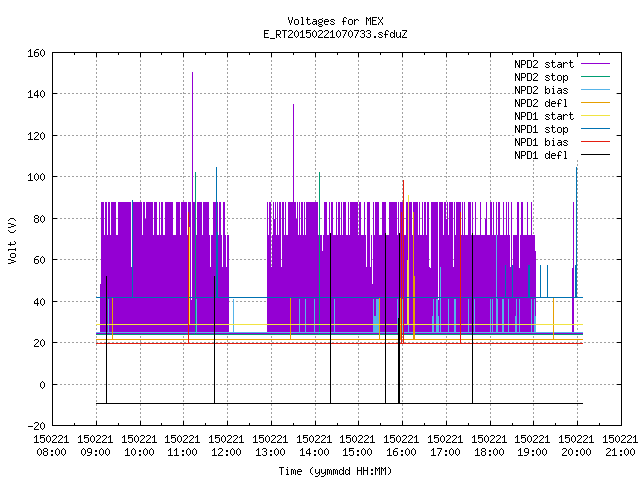Select the 'NPD2 start' legend label
This screenshot has height=480, width=640.
click(544, 64)
